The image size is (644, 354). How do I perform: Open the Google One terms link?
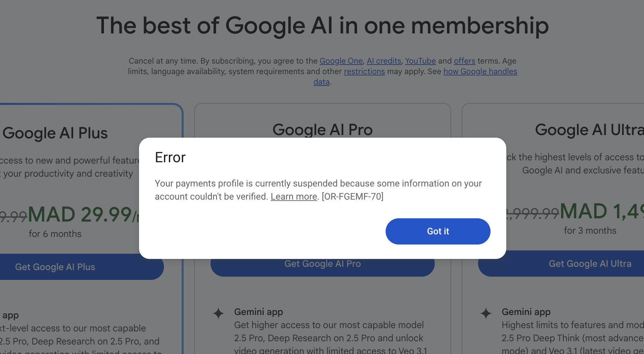341,61
